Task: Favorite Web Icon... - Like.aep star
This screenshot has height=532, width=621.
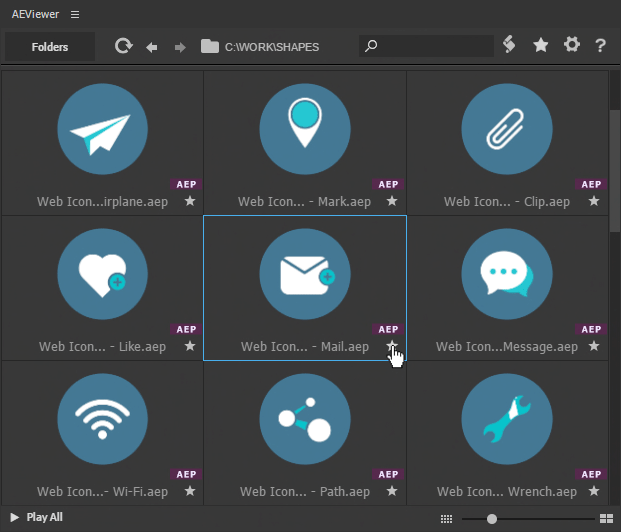Action: (190, 346)
